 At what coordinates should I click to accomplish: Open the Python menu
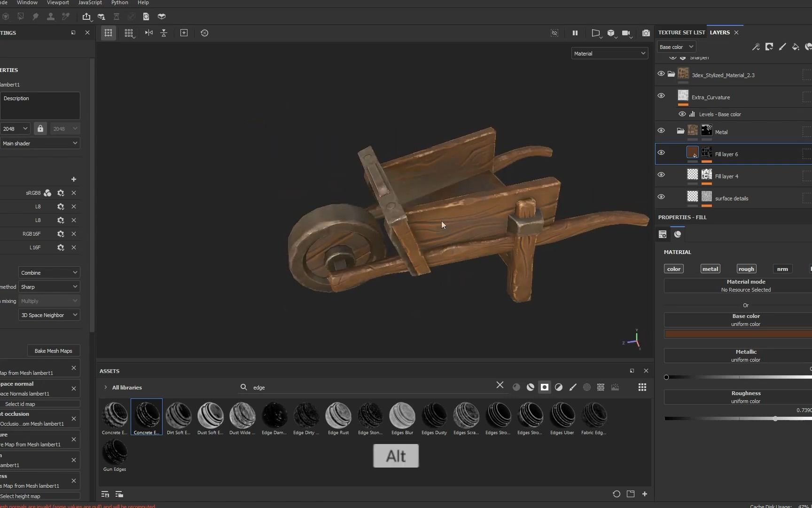[120, 3]
